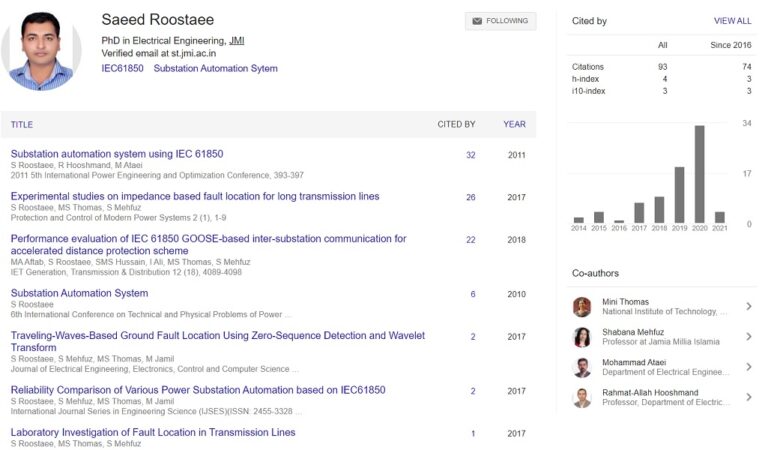Image resolution: width=768 pixels, height=450 pixels.
Task: Open 'Substation automation system using IEC 61850' paper
Action: click(117, 154)
